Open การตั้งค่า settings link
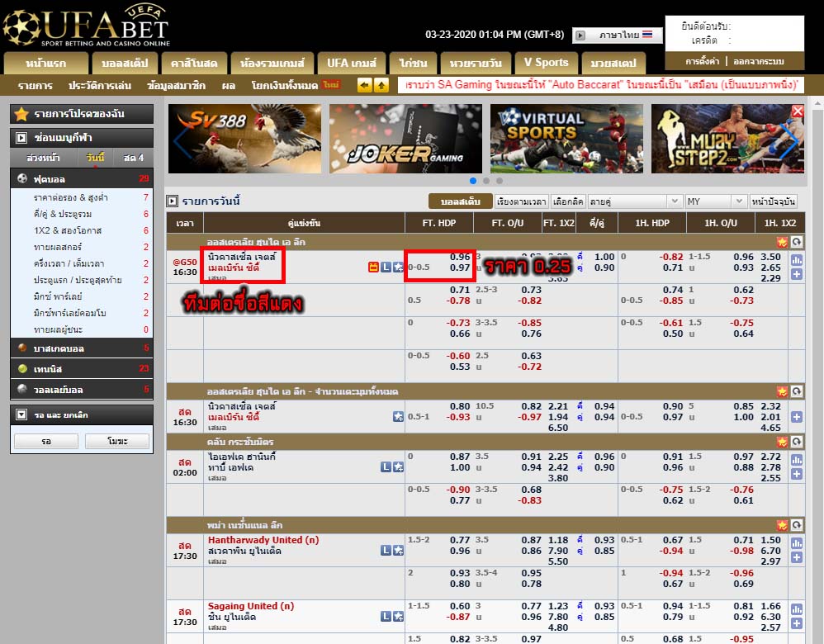This screenshot has height=644, width=824. tap(702, 61)
